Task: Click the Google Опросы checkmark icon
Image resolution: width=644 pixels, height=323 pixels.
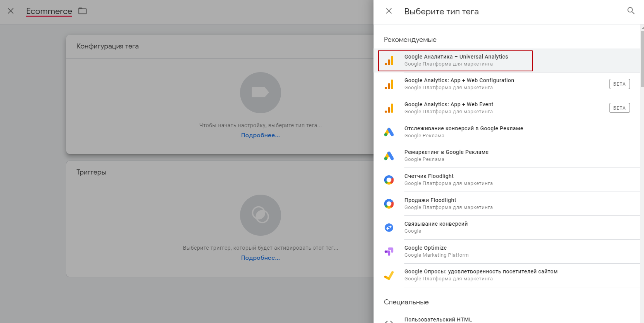Action: (x=389, y=275)
